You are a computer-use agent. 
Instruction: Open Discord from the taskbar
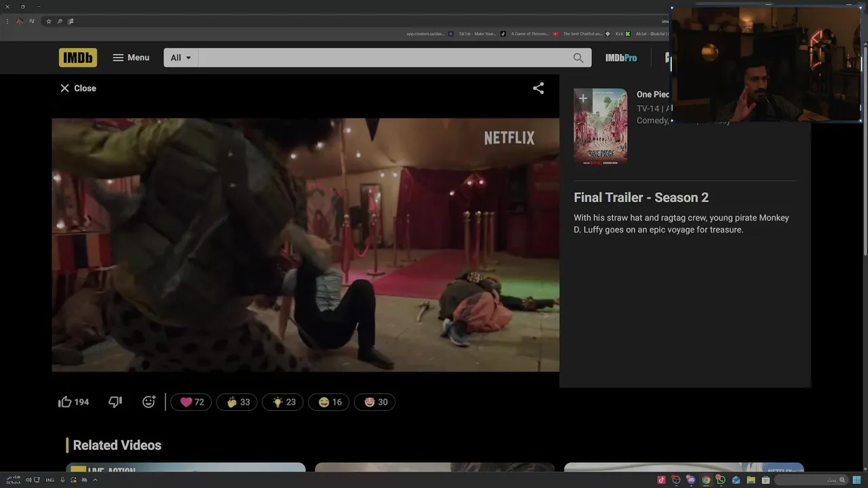coord(691,480)
